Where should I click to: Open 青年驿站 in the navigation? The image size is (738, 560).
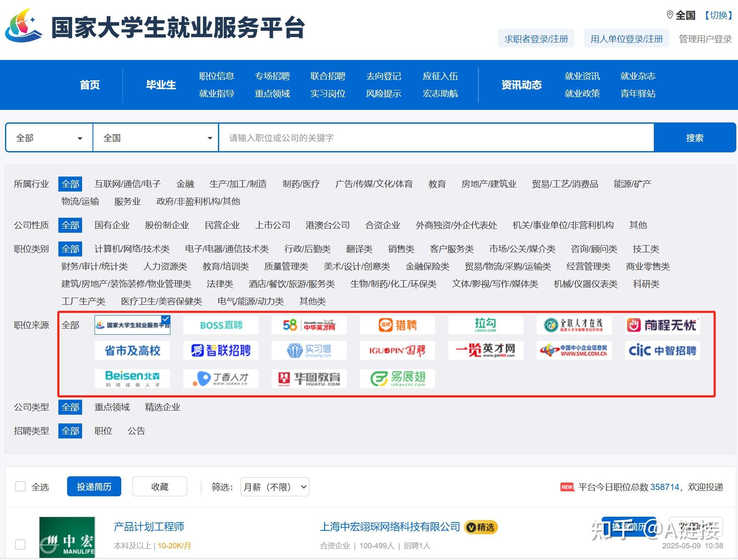(638, 94)
